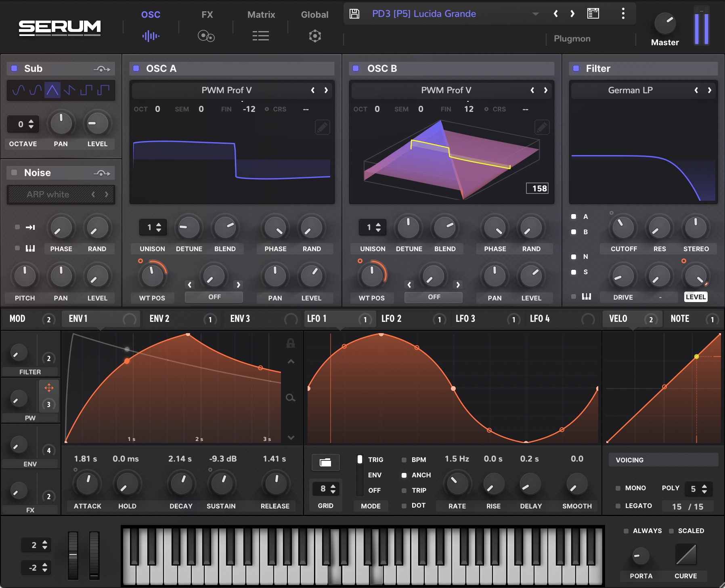Switch to the Matrix tab
The image size is (725, 588).
(261, 26)
